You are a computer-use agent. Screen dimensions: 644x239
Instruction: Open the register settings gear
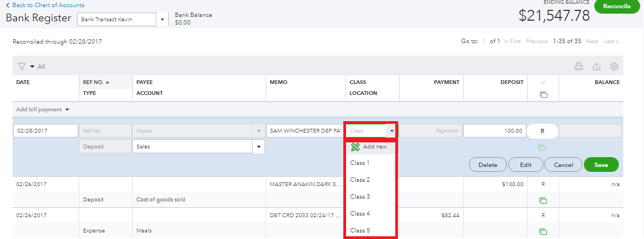tap(614, 67)
